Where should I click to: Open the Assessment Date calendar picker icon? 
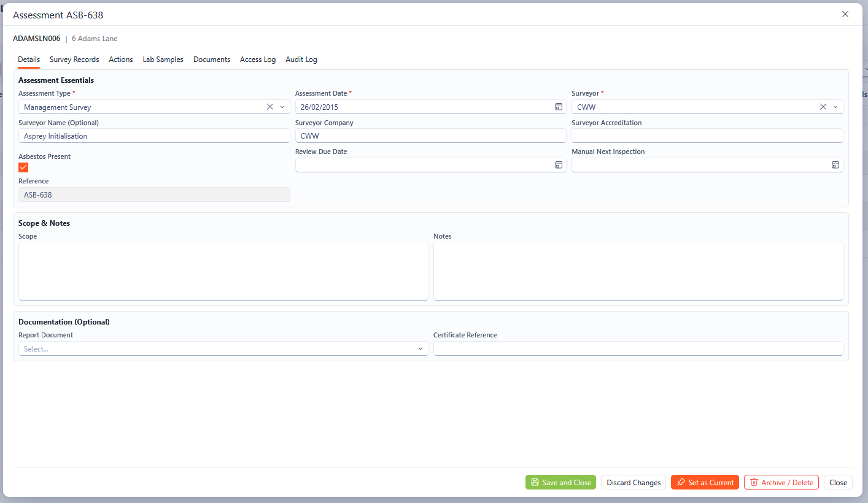coord(559,107)
